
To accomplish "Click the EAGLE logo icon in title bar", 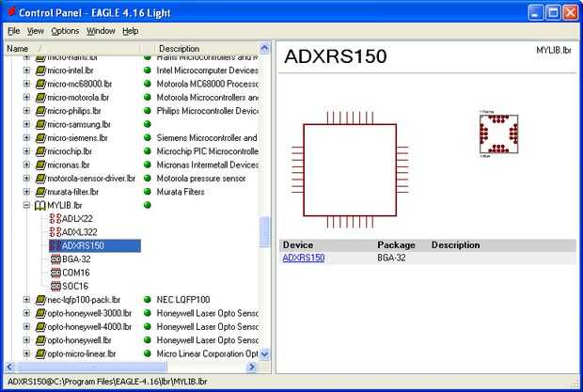I will pos(11,11).
